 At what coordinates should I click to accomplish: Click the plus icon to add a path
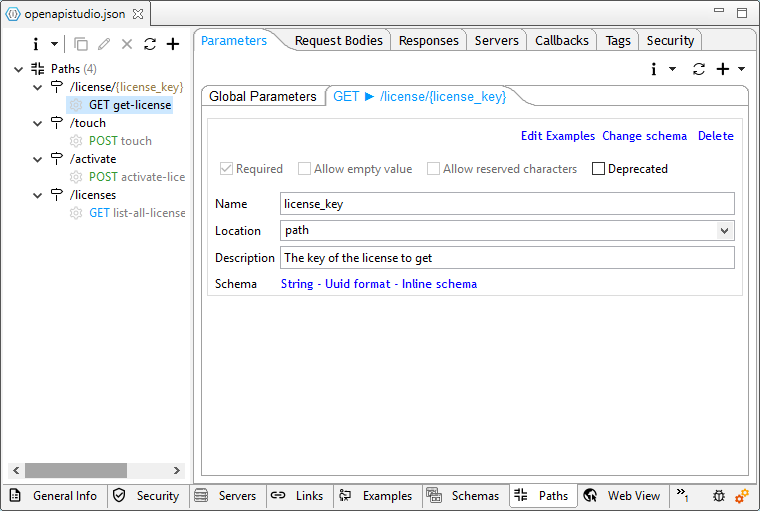click(x=173, y=44)
